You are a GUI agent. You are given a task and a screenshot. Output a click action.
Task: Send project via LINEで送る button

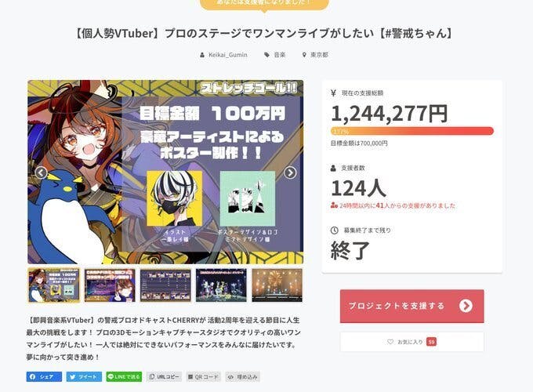pyautogui.click(x=124, y=376)
